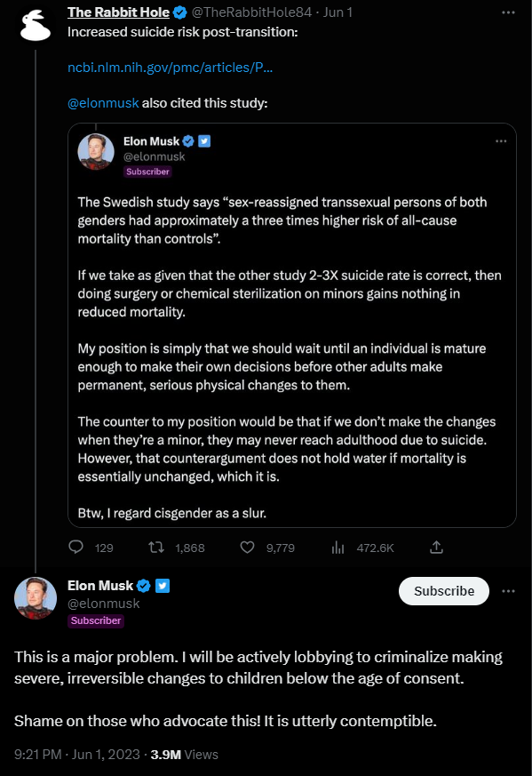Open more options on Elon Musk's reply
The height and width of the screenshot is (776, 532).
(x=509, y=591)
